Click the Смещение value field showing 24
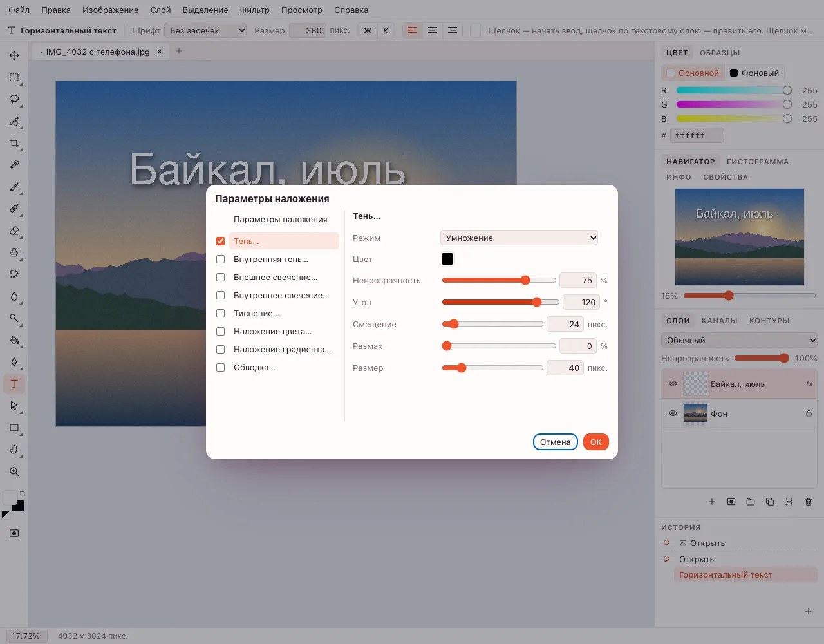 (x=565, y=324)
